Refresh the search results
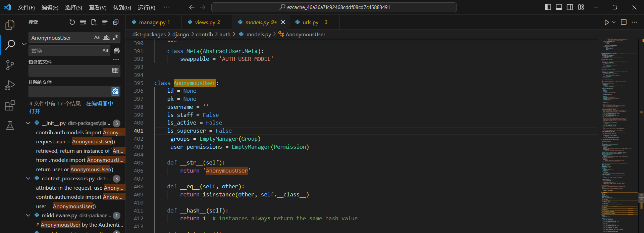 pyautogui.click(x=72, y=22)
